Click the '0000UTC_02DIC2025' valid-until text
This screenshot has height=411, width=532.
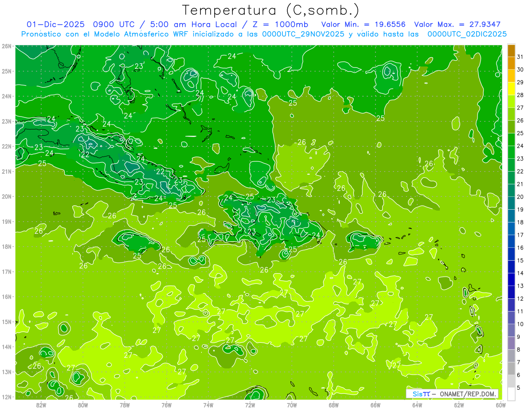pyautogui.click(x=467, y=34)
